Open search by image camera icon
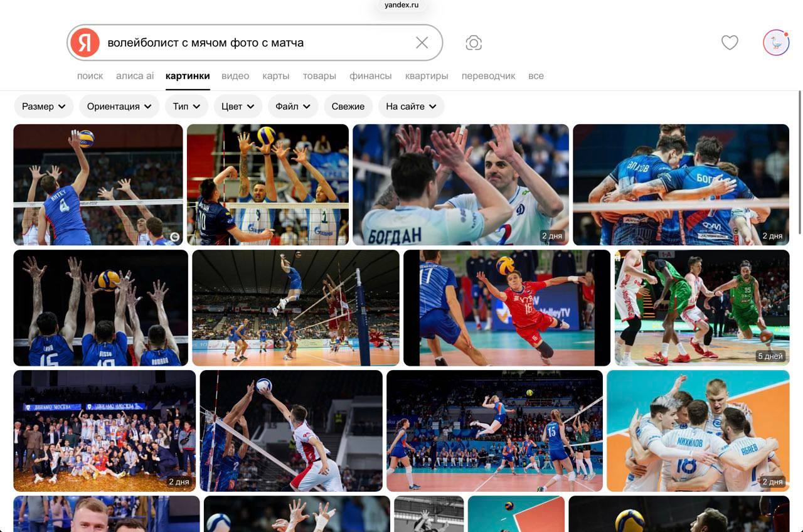 (474, 43)
